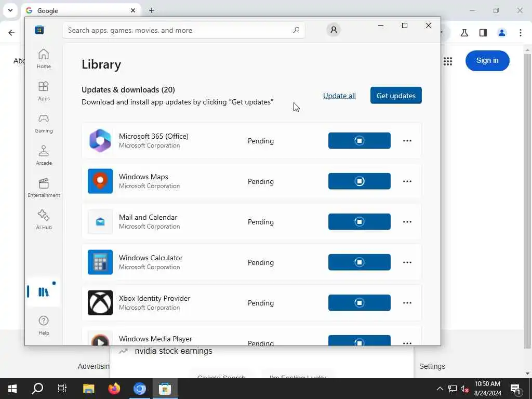Image resolution: width=532 pixels, height=399 pixels.
Task: Open the Store account profile icon
Action: [334, 30]
